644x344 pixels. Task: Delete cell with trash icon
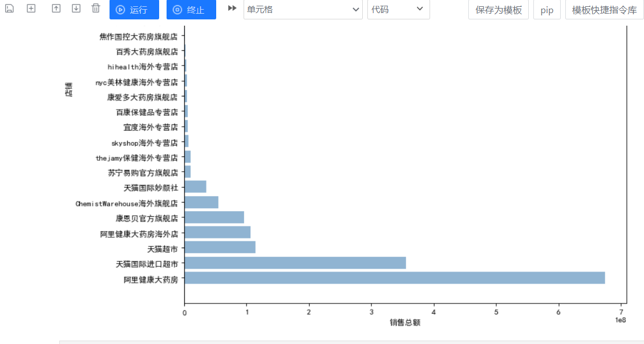[x=96, y=8]
